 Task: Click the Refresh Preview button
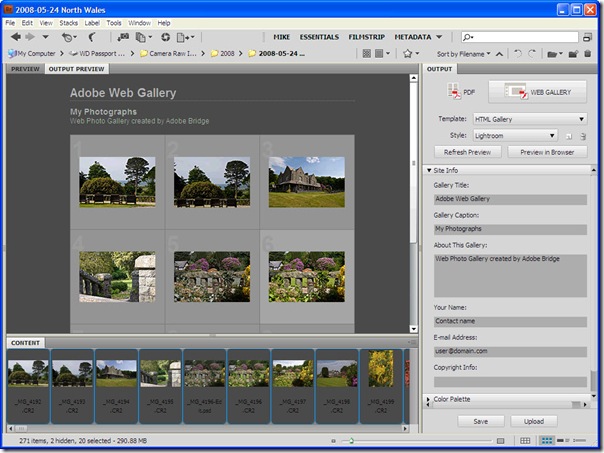tap(468, 152)
